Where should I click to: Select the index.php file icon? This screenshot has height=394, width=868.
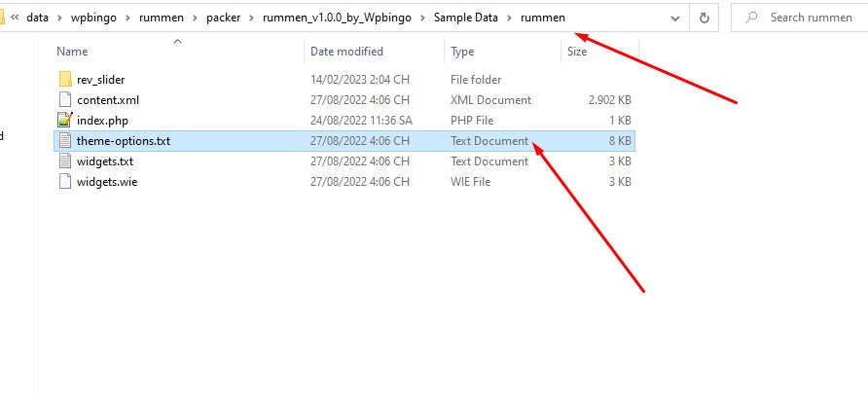point(65,120)
